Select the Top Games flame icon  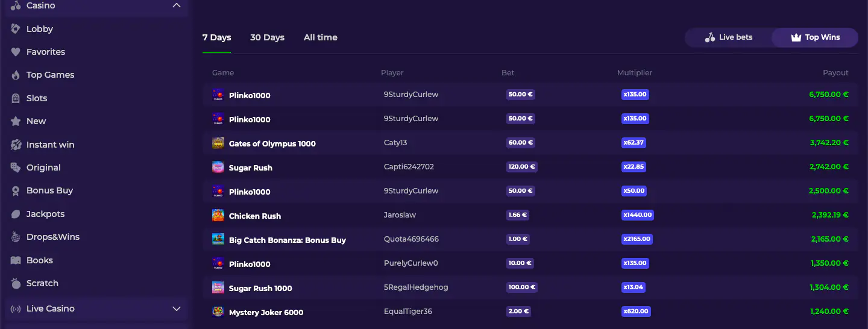[16, 75]
